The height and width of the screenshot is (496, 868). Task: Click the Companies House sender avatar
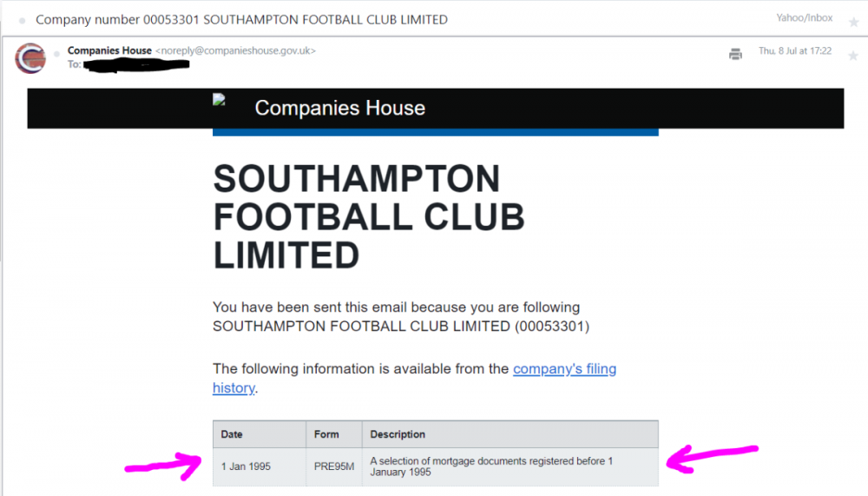pos(30,58)
